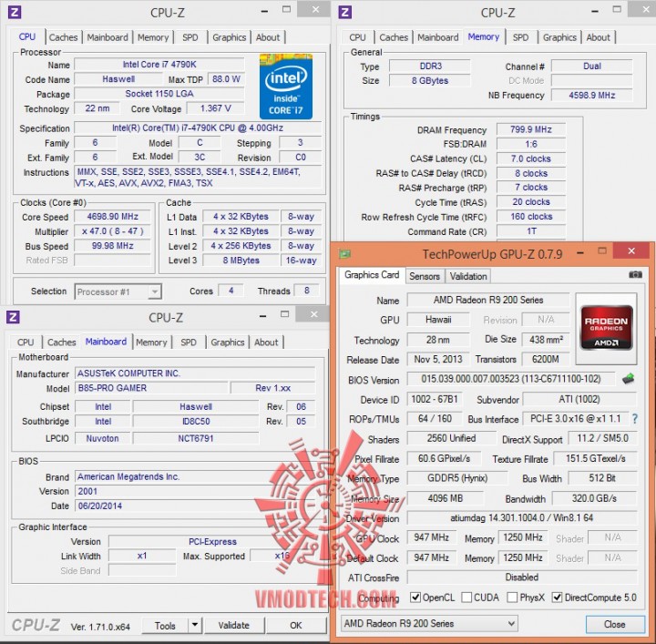656x644 pixels.
Task: Toggle the DirectCompute 5.0 checkbox
Action: (557, 598)
